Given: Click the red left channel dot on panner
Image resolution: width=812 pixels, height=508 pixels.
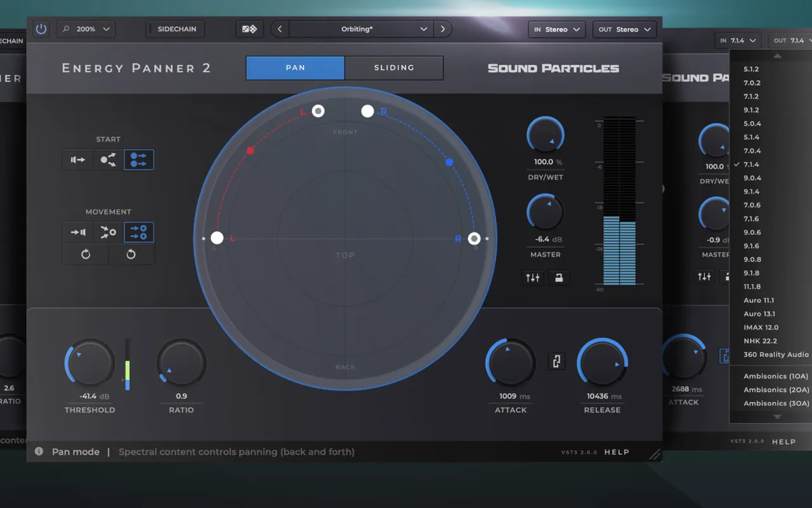Looking at the screenshot, I should click(x=250, y=150).
